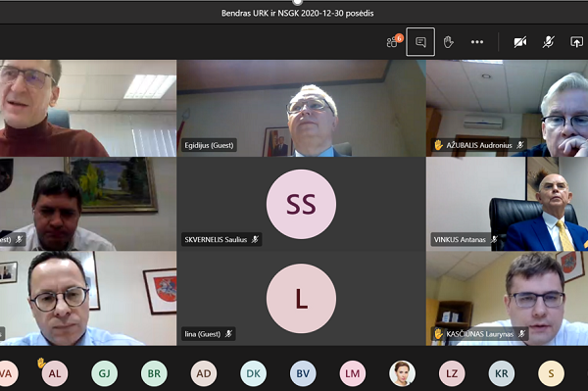This screenshot has width=588, height=391.
Task: Click the KR participant avatar
Action: point(502,373)
